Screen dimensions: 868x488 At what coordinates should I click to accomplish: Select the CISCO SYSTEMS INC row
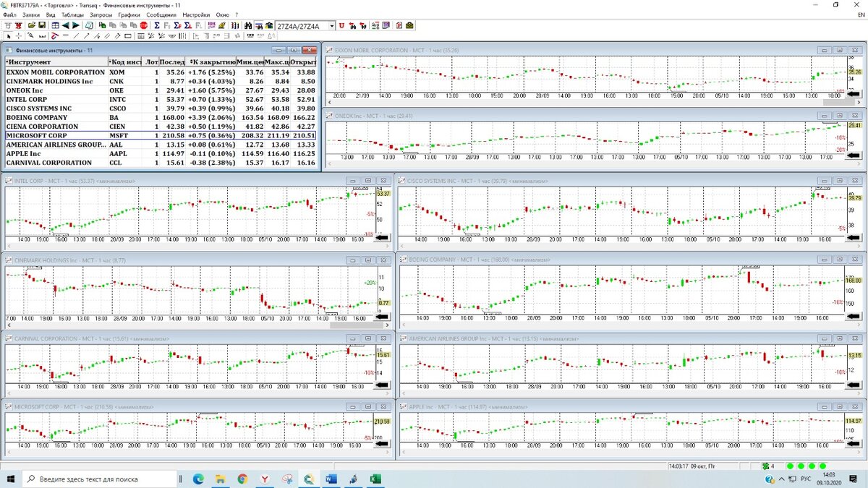point(161,108)
